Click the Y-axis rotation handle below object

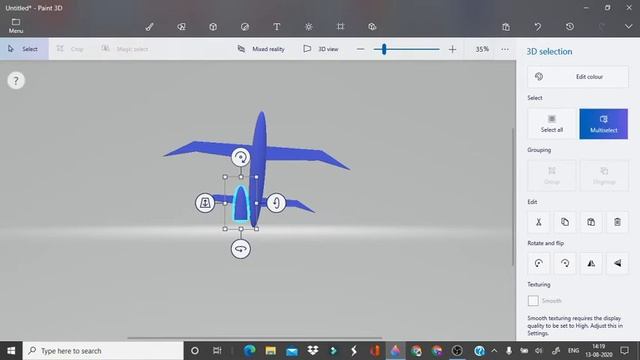[x=241, y=249]
